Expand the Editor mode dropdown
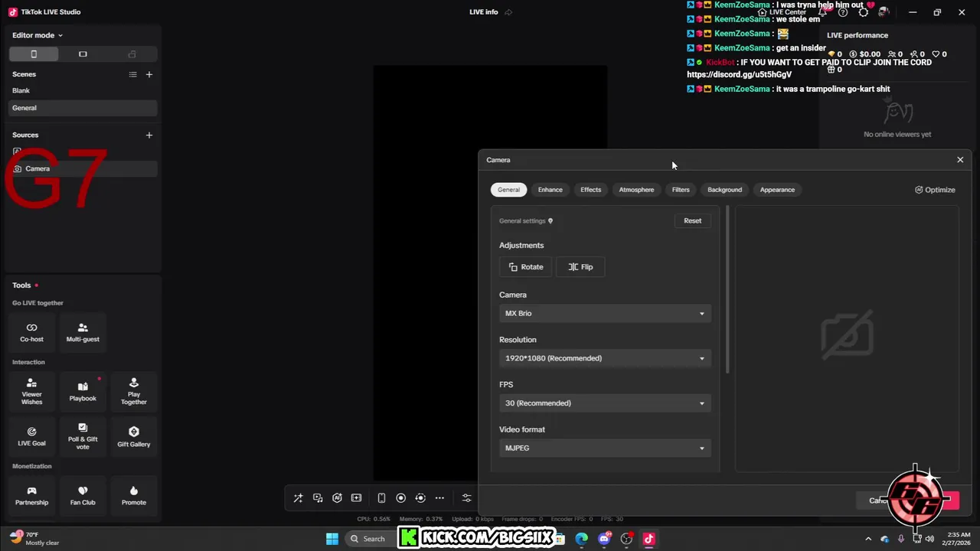This screenshot has width=980, height=551. click(38, 35)
